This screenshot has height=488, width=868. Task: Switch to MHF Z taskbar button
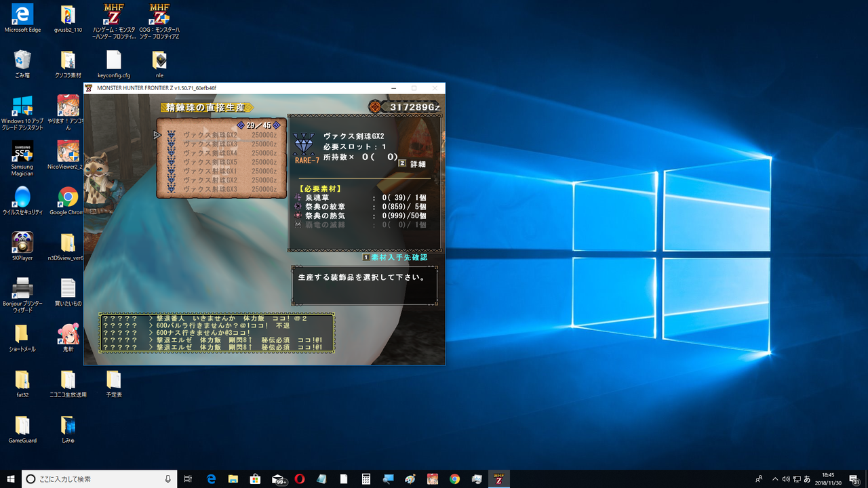click(x=498, y=479)
